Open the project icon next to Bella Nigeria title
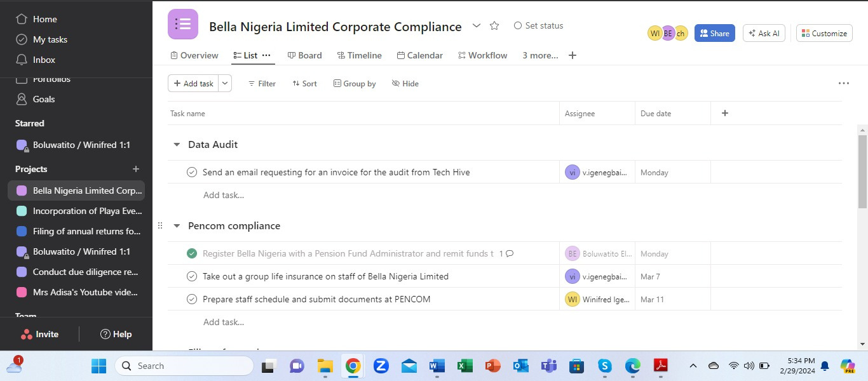The image size is (868, 381). 183,24
